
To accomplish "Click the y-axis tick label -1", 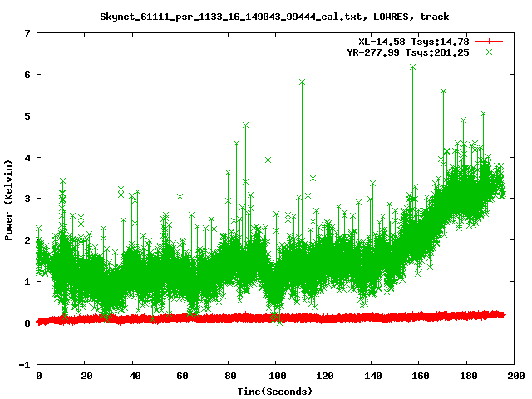I will click(24, 364).
